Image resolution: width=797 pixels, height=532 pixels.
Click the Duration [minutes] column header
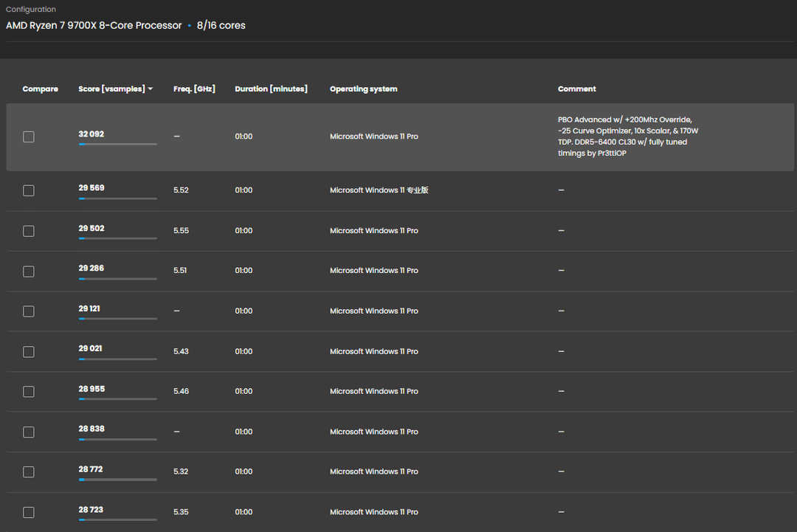(x=271, y=89)
